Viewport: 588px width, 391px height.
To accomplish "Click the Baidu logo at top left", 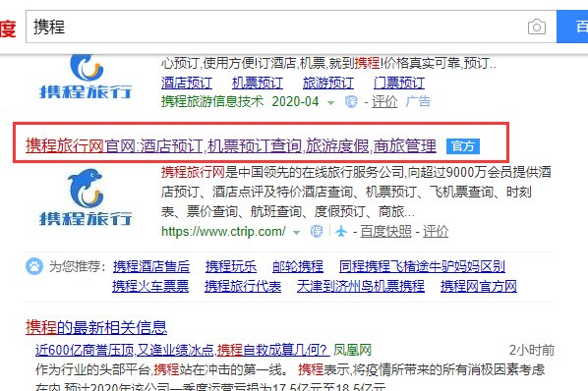I will click(8, 29).
